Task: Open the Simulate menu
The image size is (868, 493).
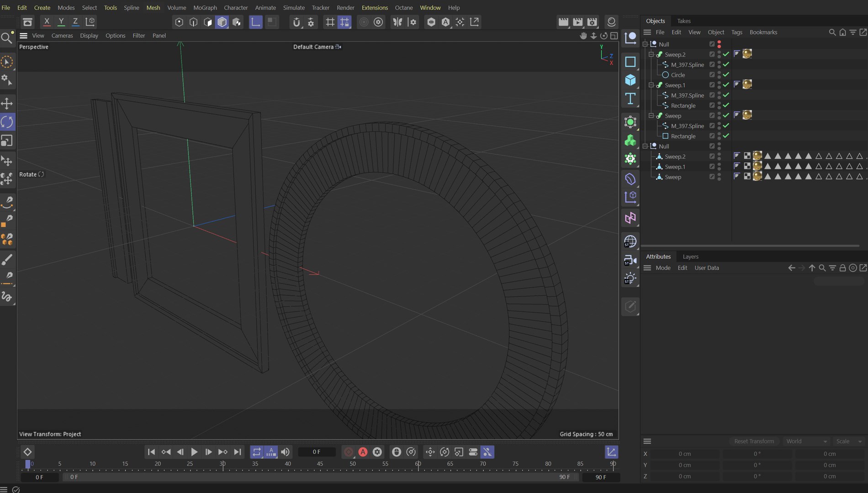Action: [x=294, y=8]
